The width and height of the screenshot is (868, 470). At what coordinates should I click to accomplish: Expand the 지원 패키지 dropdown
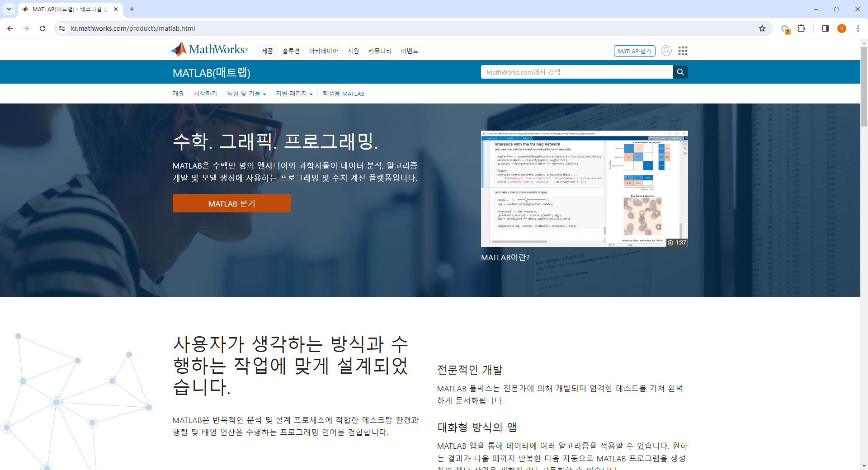coord(294,94)
